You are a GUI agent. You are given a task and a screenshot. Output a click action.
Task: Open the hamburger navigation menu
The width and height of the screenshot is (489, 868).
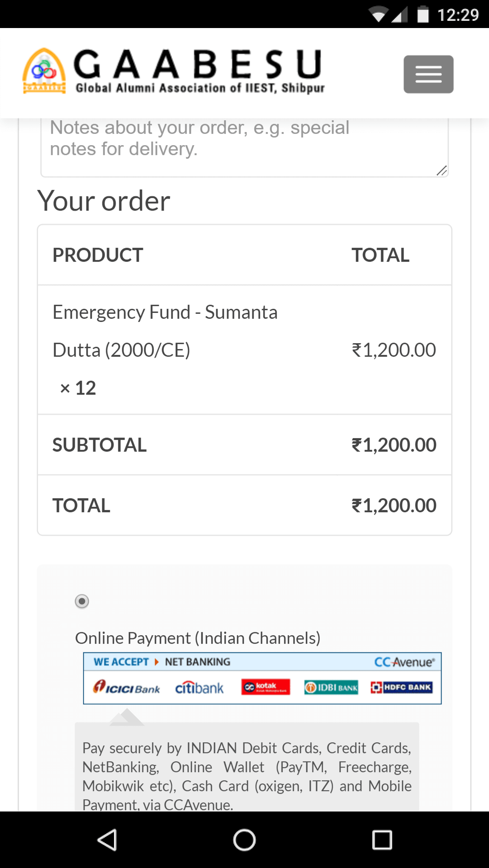(x=428, y=74)
